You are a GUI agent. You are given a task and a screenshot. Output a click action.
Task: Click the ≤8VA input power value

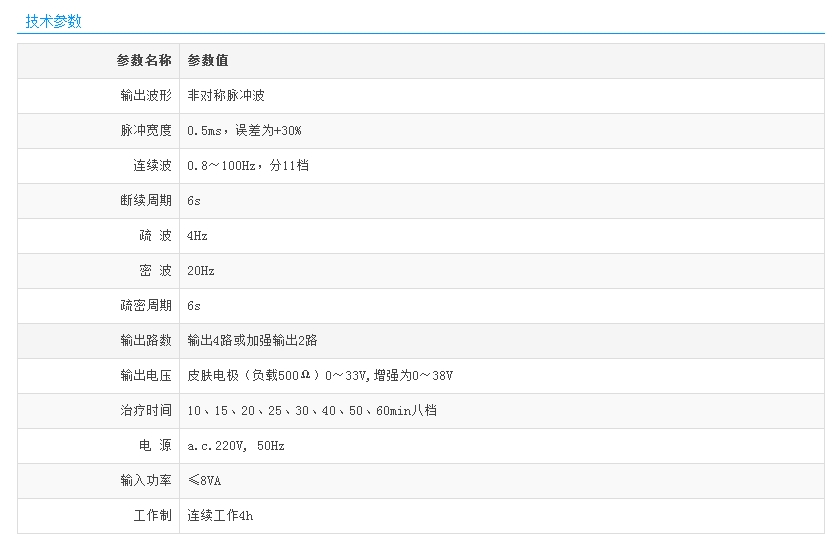204,481
